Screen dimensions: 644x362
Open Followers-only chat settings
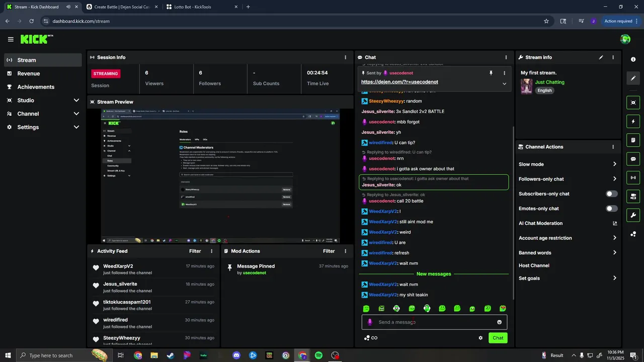(x=568, y=179)
